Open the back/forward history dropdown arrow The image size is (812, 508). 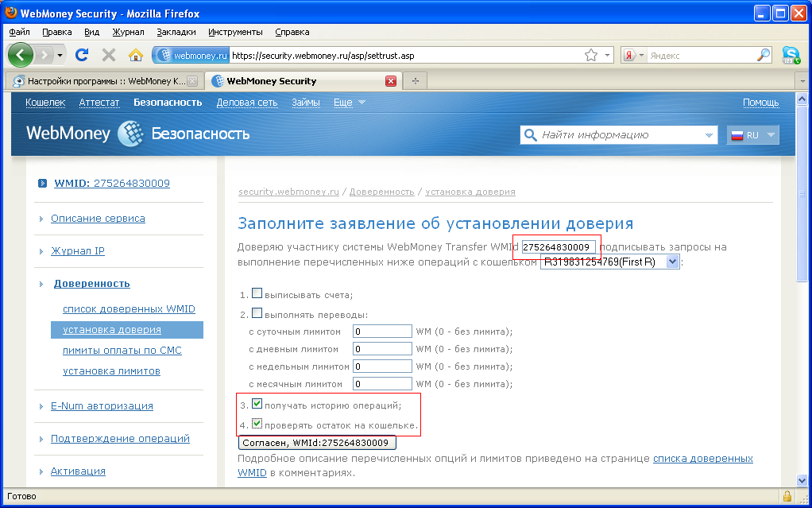pos(60,55)
